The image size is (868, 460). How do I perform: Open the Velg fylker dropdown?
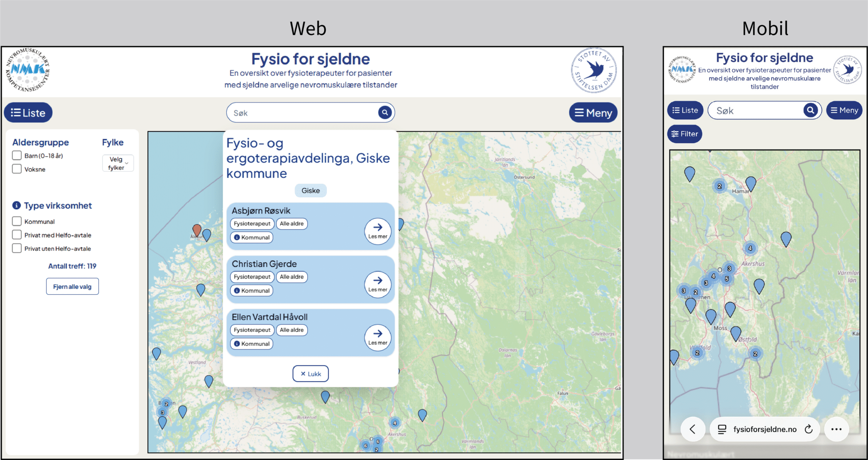coord(118,163)
